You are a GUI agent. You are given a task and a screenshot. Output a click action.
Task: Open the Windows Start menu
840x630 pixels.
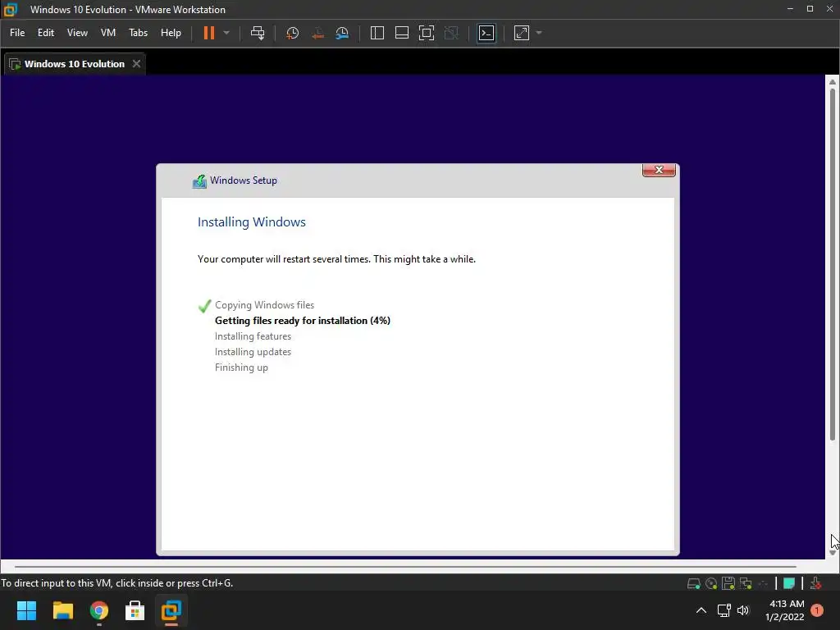point(26,610)
